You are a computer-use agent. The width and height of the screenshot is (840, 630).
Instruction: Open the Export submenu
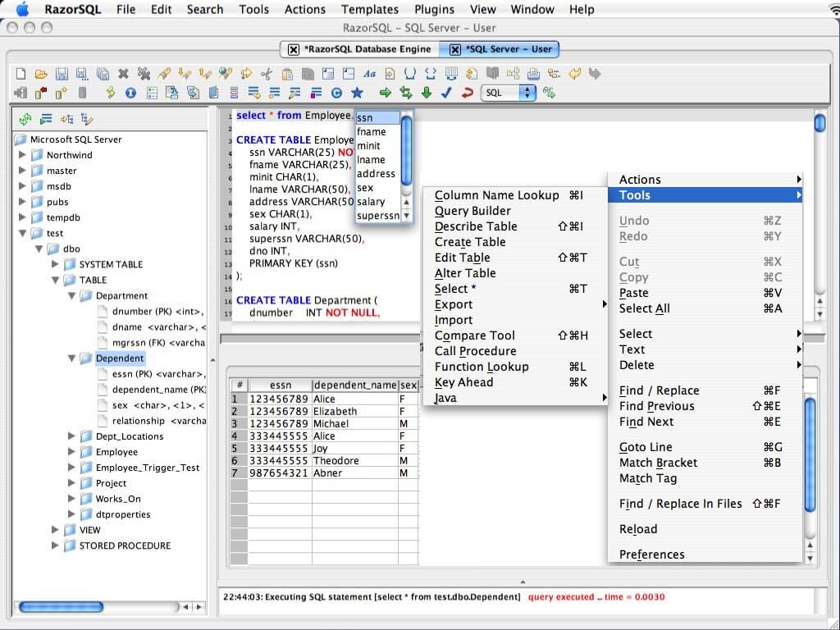point(514,304)
